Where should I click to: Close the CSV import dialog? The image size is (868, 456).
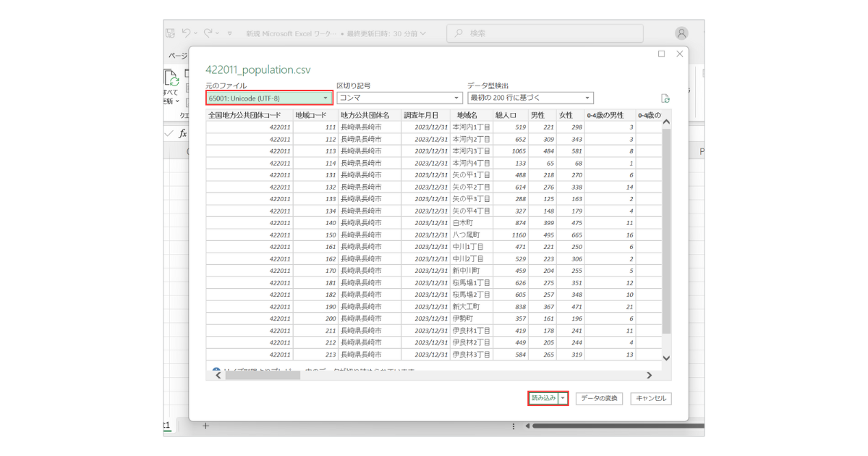[x=679, y=54]
